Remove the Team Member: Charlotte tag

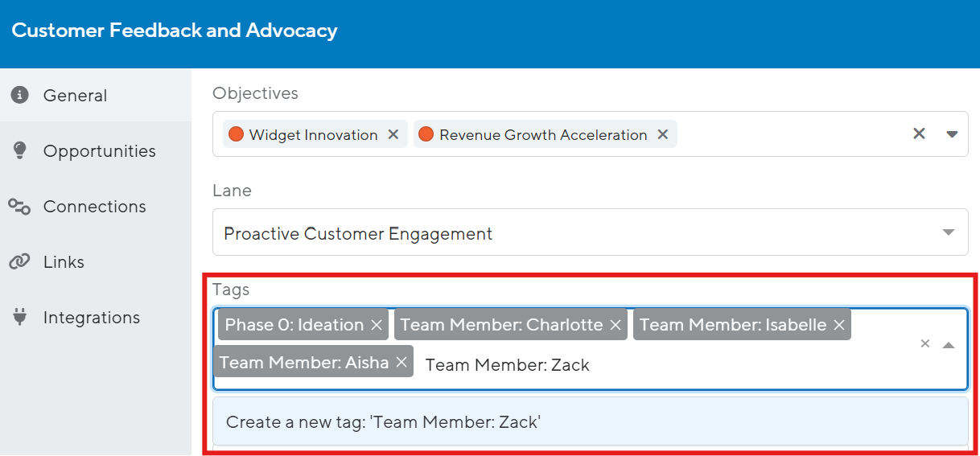pyautogui.click(x=616, y=325)
